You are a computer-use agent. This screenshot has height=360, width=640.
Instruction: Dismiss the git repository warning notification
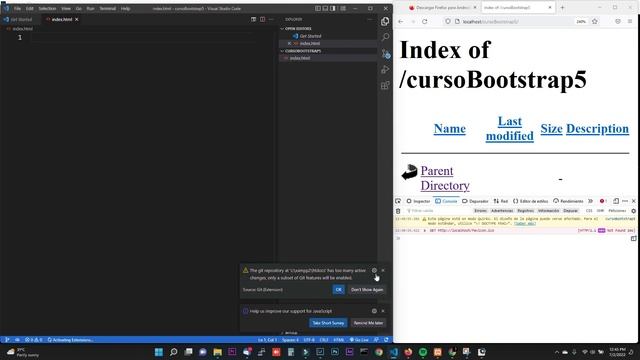click(x=383, y=270)
